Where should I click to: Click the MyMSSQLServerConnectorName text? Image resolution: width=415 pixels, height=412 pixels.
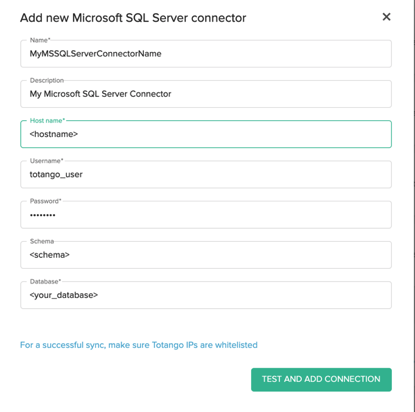click(x=95, y=54)
